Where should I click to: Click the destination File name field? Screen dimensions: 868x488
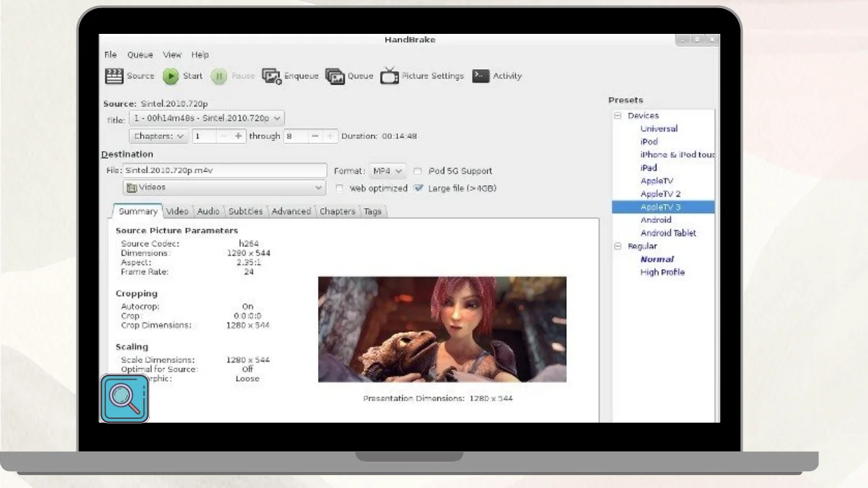pos(224,171)
